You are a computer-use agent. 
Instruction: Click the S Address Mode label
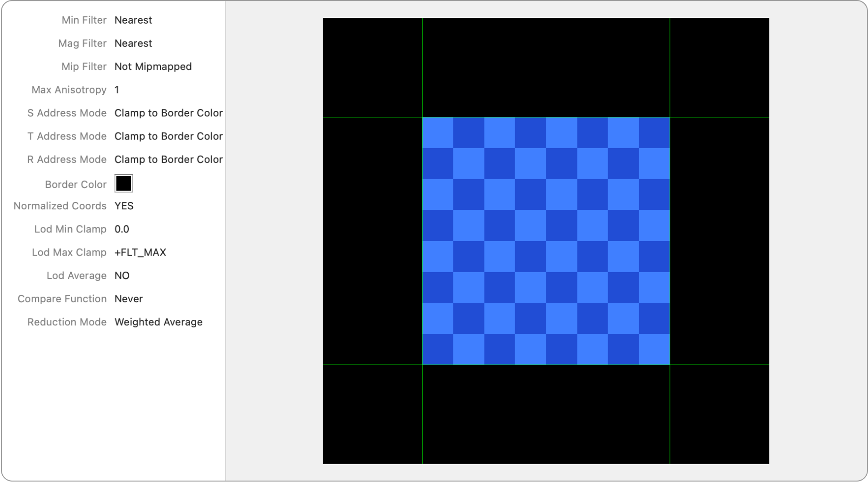click(67, 113)
